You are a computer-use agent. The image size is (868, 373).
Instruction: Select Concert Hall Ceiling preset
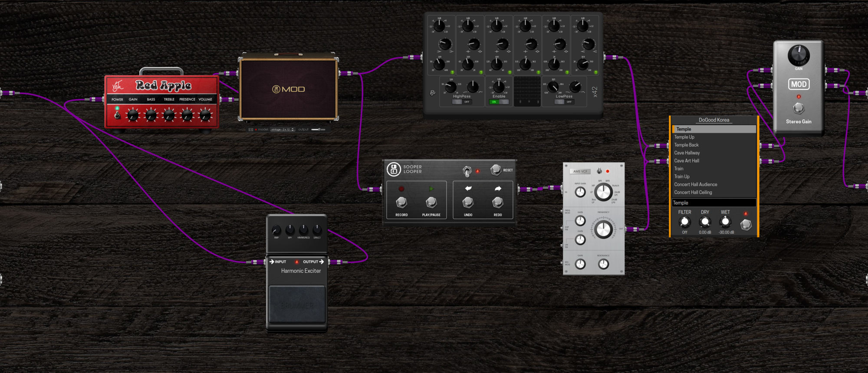[714, 192]
